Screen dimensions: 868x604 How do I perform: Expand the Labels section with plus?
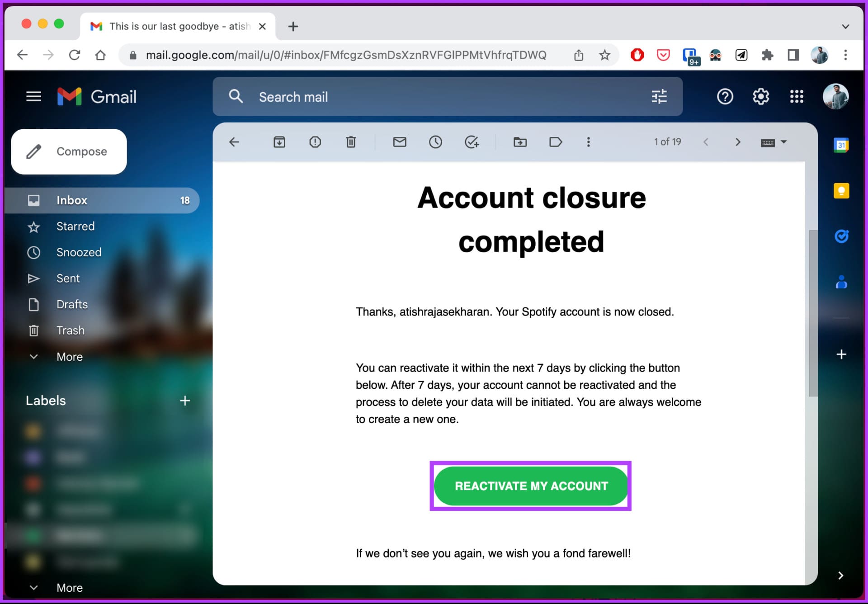(184, 401)
